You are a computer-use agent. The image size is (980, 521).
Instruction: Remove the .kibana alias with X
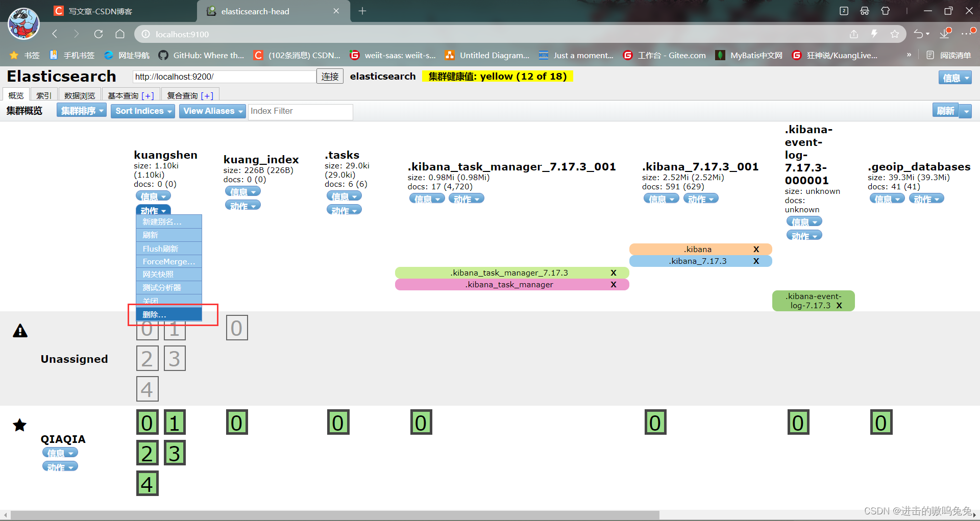(x=756, y=249)
